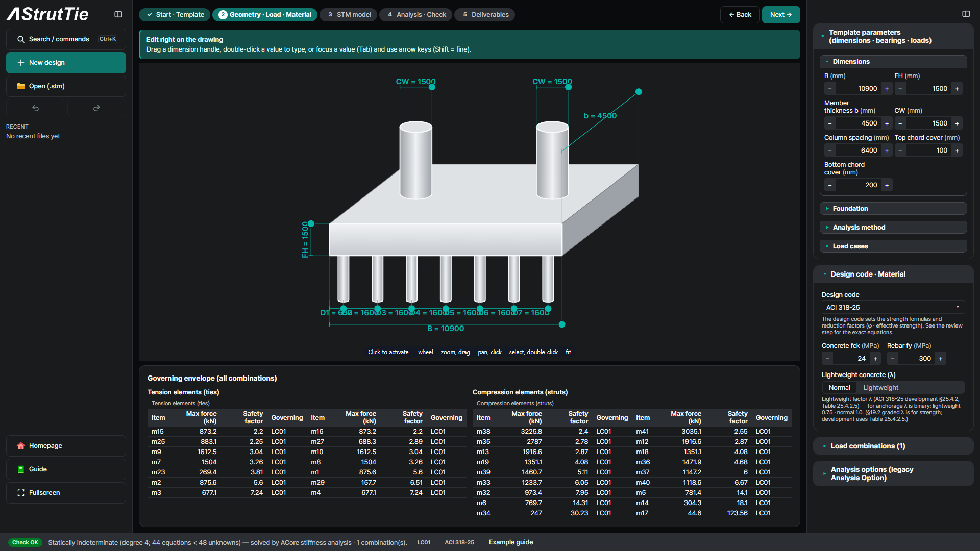Collapse the left sidebar panel icon

click(x=118, y=14)
